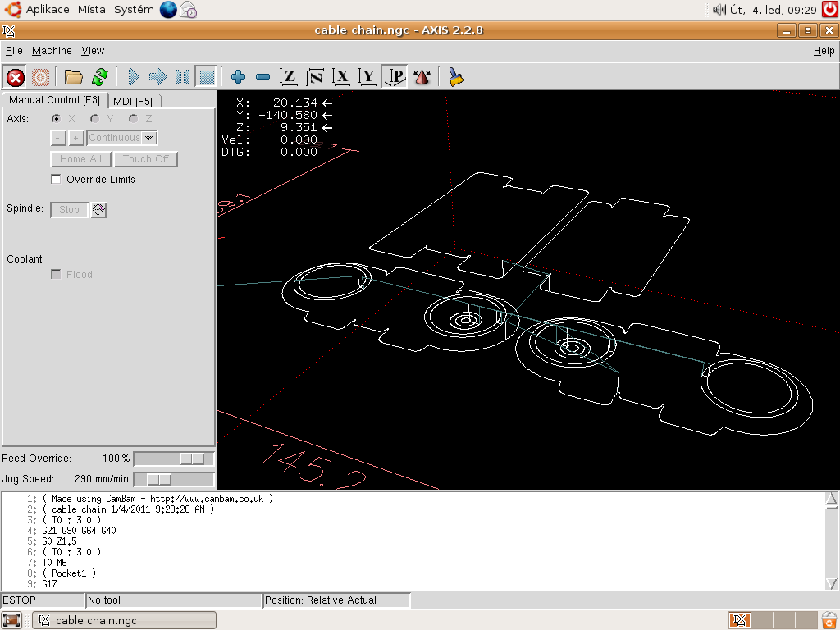Click the Touch Off button
This screenshot has width=840, height=630.
(x=145, y=159)
